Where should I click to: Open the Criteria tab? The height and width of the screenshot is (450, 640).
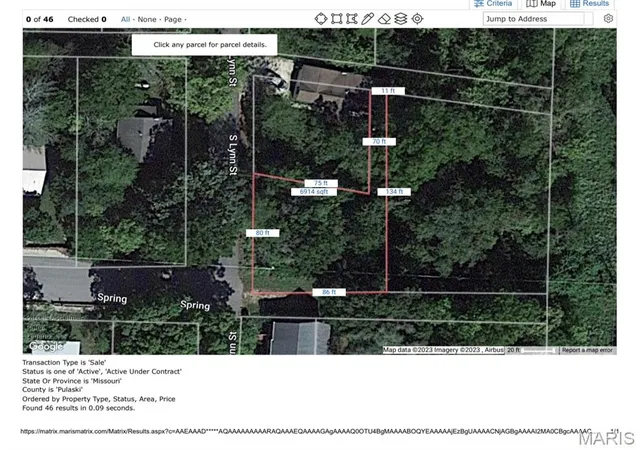493,4
